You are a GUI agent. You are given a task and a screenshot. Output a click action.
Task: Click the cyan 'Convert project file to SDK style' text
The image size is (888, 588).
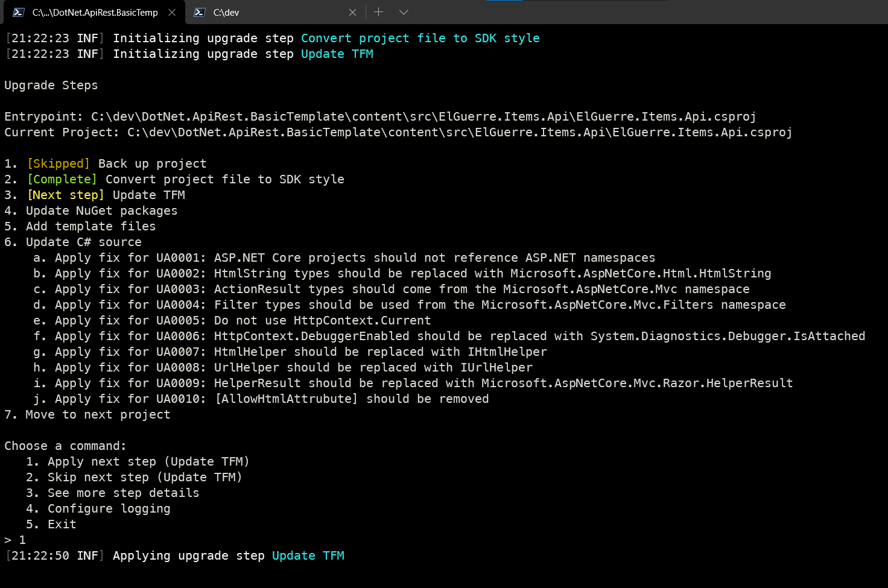[420, 38]
